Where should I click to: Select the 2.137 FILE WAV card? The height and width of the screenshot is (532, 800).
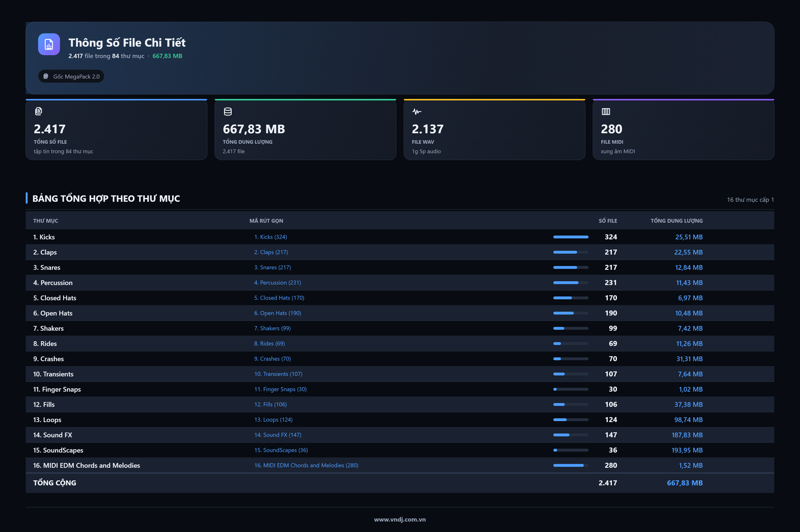(x=494, y=130)
